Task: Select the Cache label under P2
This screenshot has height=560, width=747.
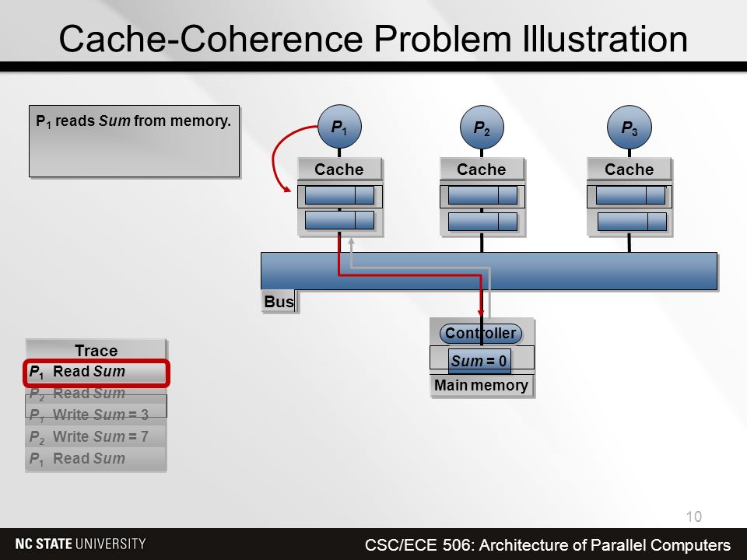Action: click(x=482, y=170)
